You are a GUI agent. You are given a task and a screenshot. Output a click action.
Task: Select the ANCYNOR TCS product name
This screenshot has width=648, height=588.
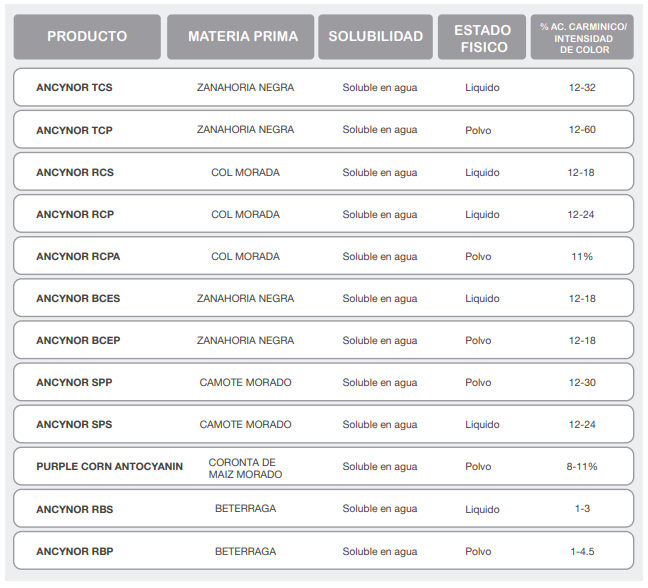(74, 88)
